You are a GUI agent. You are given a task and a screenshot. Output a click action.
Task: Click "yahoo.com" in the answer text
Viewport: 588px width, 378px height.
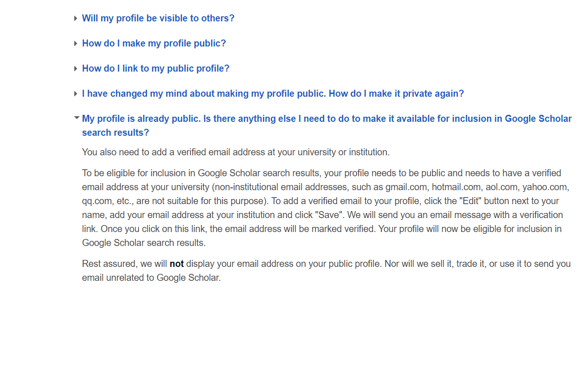545,187
